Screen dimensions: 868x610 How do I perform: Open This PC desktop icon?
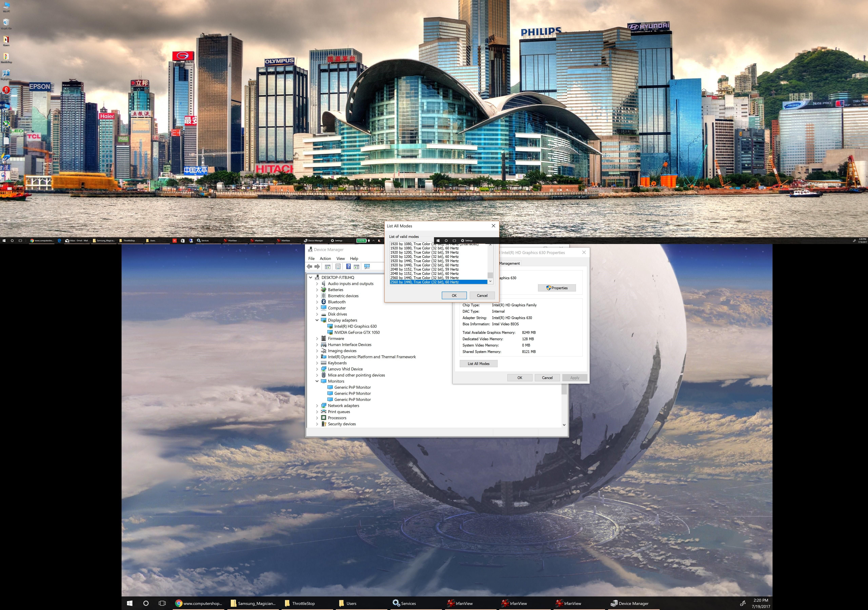point(6,6)
